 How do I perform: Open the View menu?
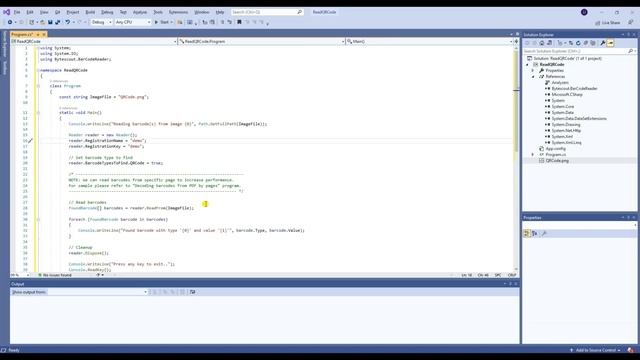[x=44, y=12]
